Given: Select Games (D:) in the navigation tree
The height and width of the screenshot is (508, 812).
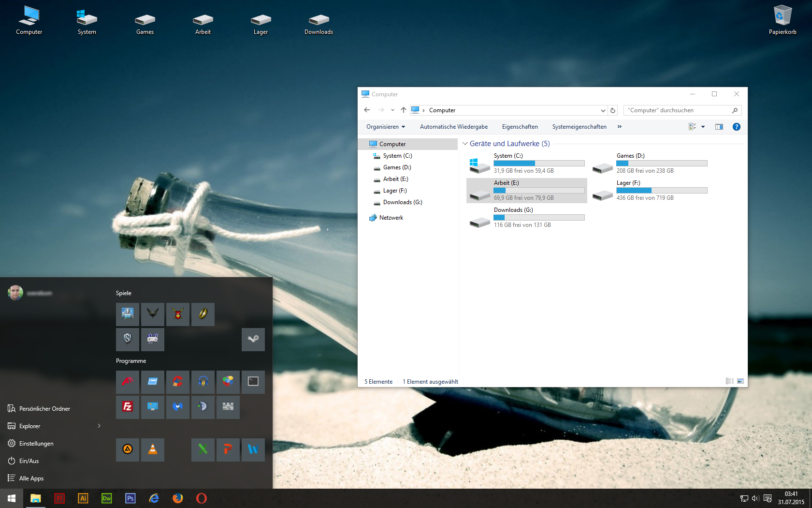Looking at the screenshot, I should coord(397,167).
